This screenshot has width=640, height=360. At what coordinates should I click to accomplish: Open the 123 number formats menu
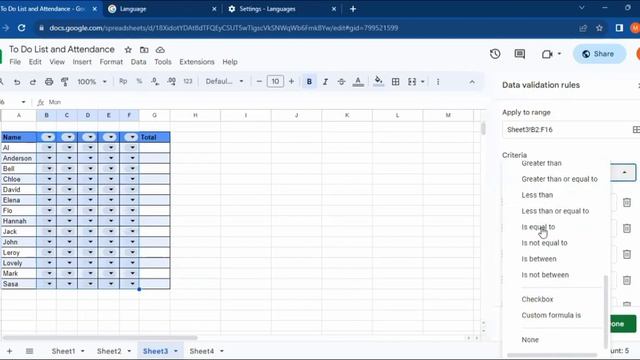[188, 82]
